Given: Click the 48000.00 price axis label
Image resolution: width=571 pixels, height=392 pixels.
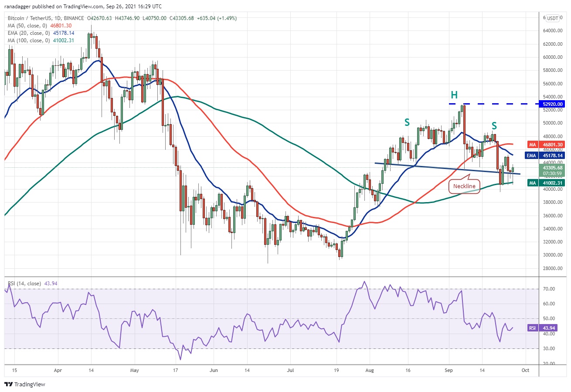Looking at the screenshot, I should pyautogui.click(x=552, y=136).
